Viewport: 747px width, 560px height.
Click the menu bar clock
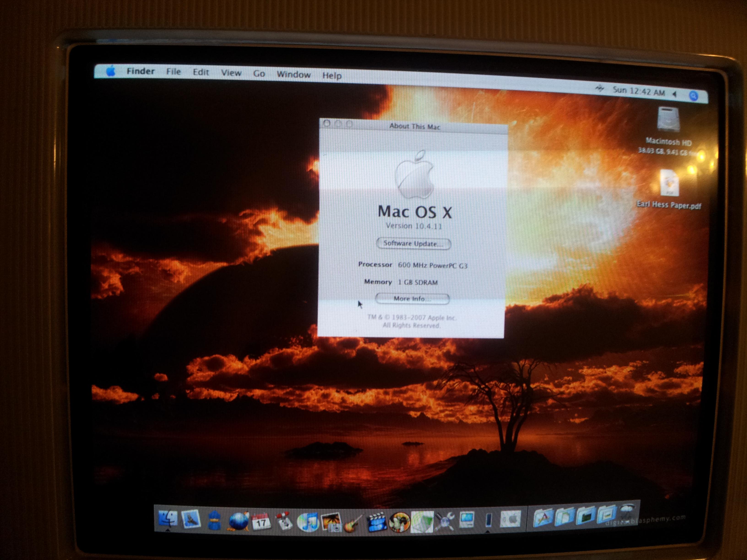pyautogui.click(x=638, y=92)
